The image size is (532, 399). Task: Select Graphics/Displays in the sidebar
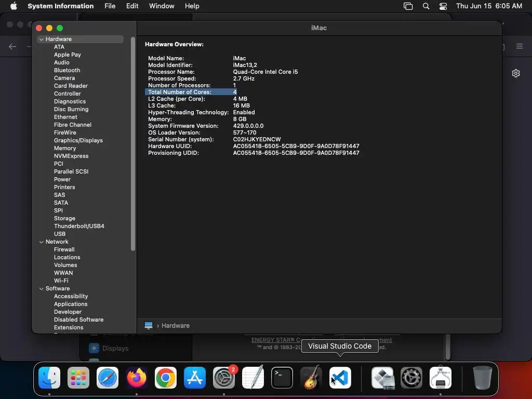coord(78,140)
